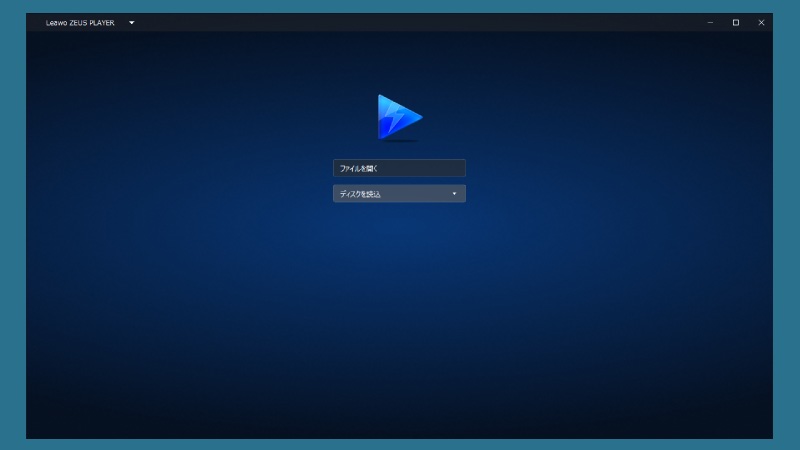Minimize the Leawo ZEUS PLAYER window

710,22
